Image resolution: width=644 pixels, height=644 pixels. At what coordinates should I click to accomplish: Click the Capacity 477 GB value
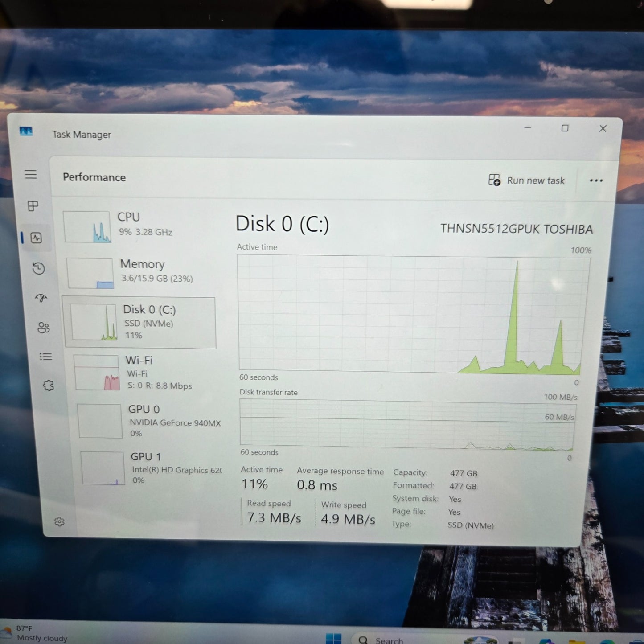[x=464, y=473]
